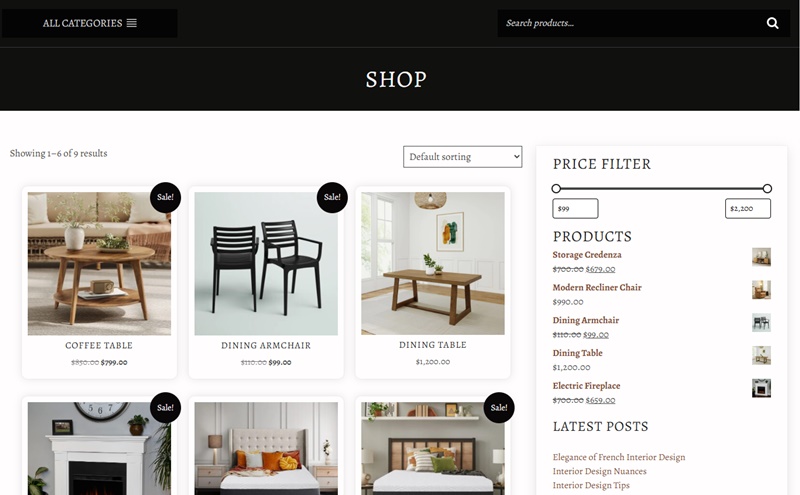Click the price filter minimum slider handle
The image size is (800, 495).
(x=556, y=188)
